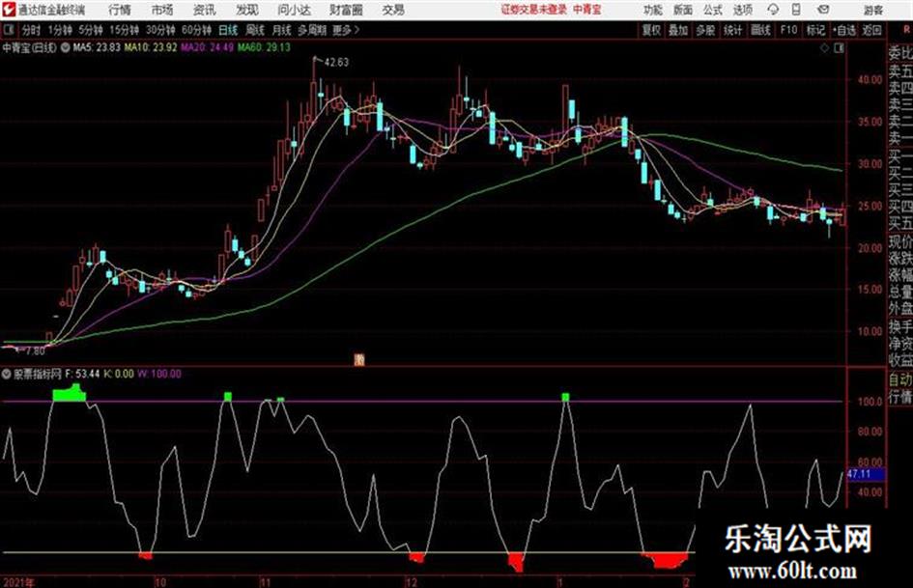Click the W: 100.00 indicator value

(159, 374)
